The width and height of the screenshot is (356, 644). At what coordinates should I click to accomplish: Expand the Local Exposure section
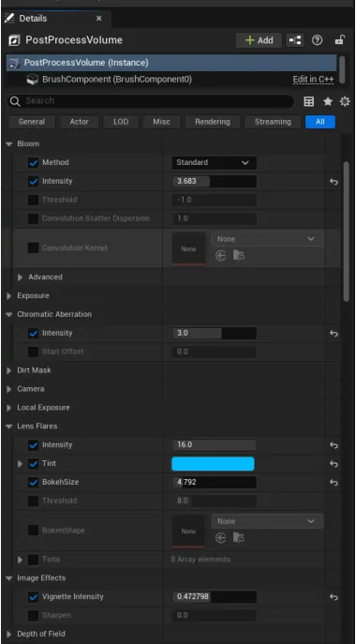pos(9,408)
